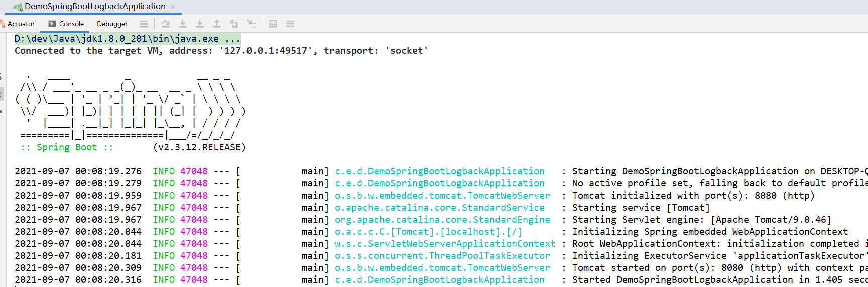Viewport: 868px width, 287px height.
Task: Click the ':: Spring Boot ::' banner text
Action: point(67,147)
